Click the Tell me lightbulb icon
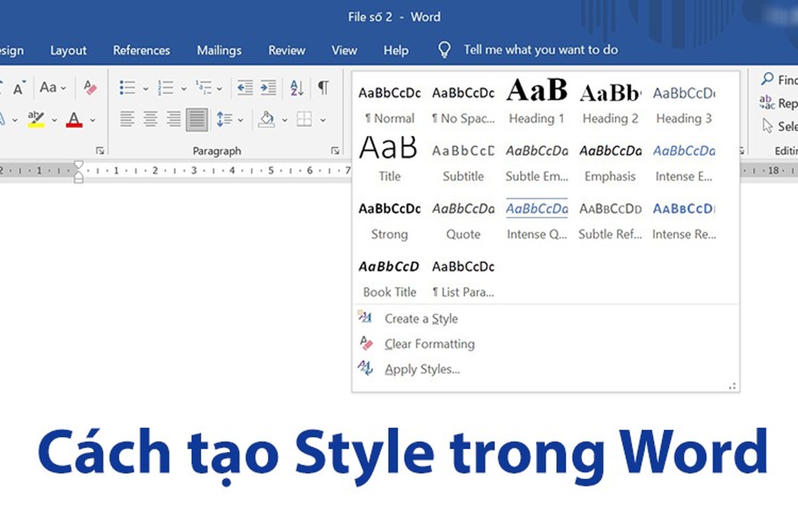 [444, 50]
